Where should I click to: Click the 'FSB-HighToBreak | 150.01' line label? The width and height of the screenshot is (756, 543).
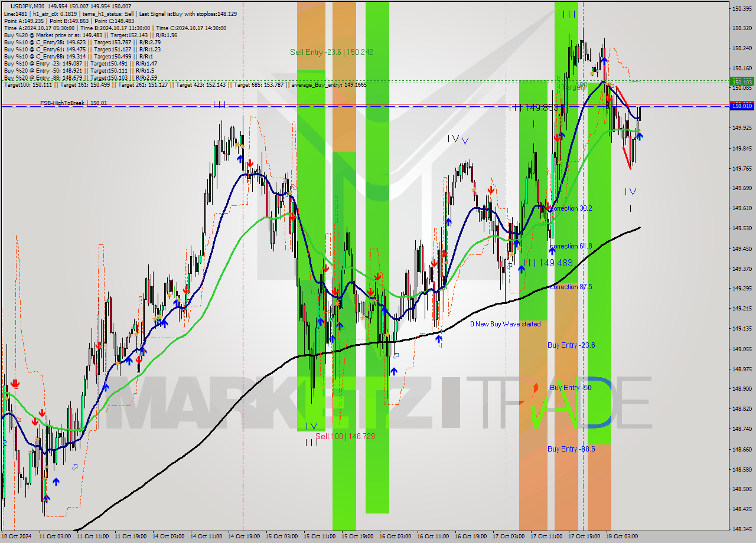click(x=73, y=103)
